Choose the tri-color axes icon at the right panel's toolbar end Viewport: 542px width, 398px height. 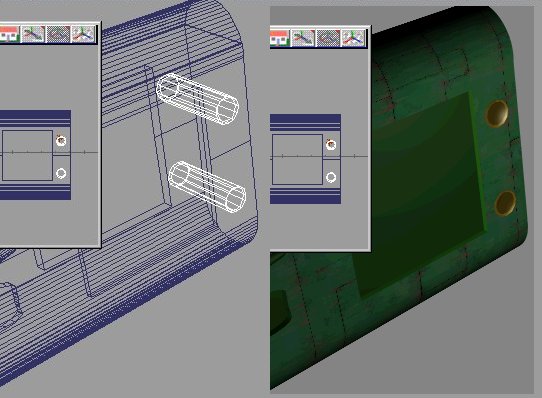(353, 38)
